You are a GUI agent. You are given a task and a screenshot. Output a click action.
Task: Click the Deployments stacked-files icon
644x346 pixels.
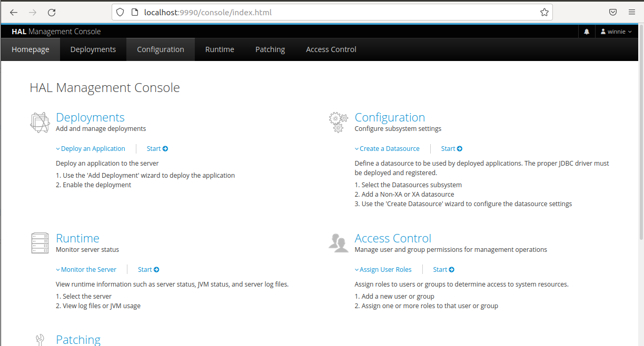pyautogui.click(x=39, y=122)
